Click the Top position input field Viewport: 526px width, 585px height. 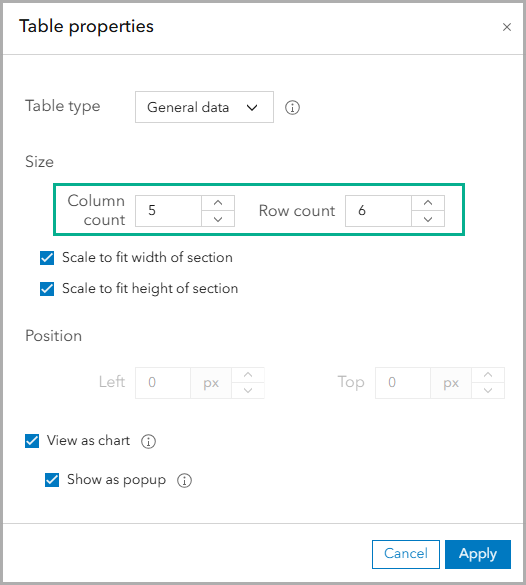[x=403, y=383]
